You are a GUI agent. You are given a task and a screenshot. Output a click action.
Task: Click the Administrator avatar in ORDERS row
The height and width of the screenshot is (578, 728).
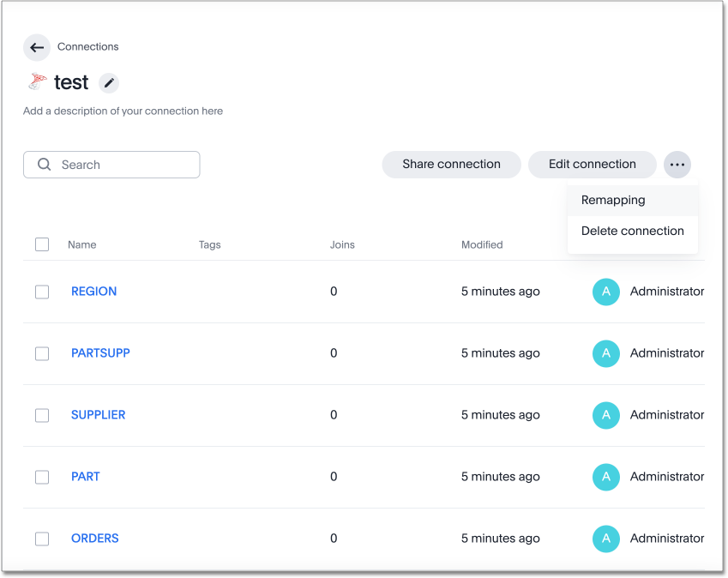[605, 539]
